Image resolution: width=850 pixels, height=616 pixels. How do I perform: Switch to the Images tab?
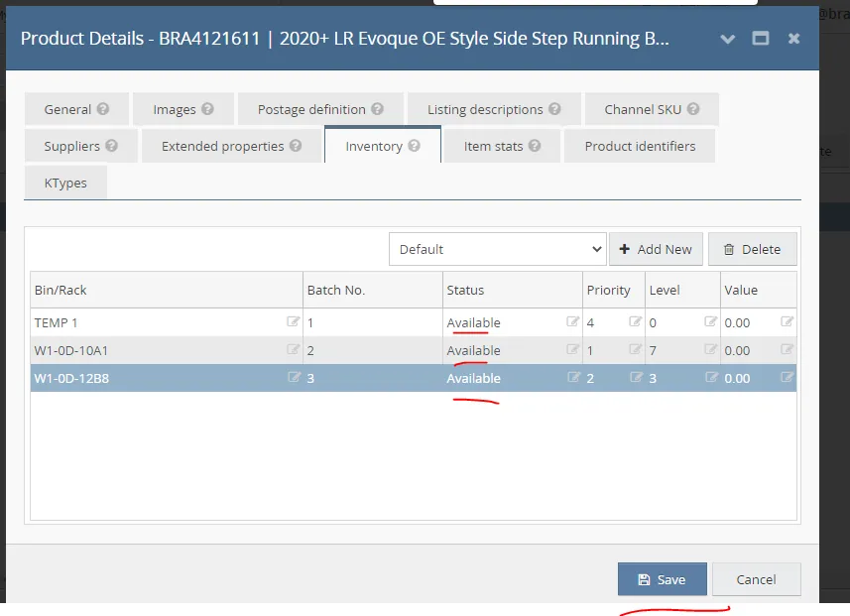183,109
